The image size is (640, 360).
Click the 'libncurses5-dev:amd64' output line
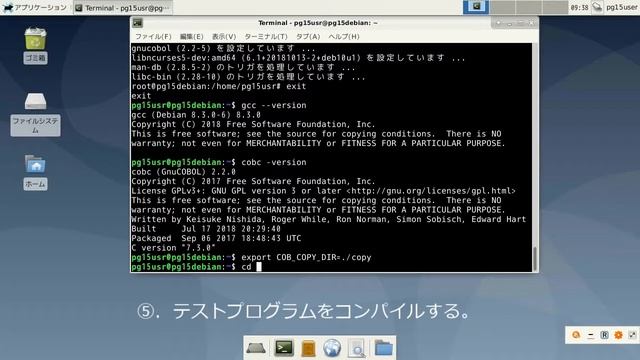pyautogui.click(x=298, y=58)
